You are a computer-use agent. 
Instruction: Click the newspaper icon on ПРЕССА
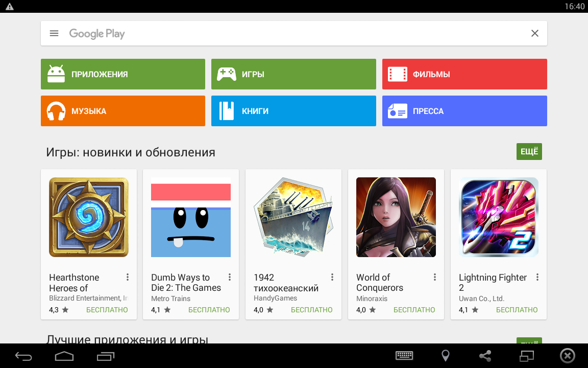pos(398,111)
